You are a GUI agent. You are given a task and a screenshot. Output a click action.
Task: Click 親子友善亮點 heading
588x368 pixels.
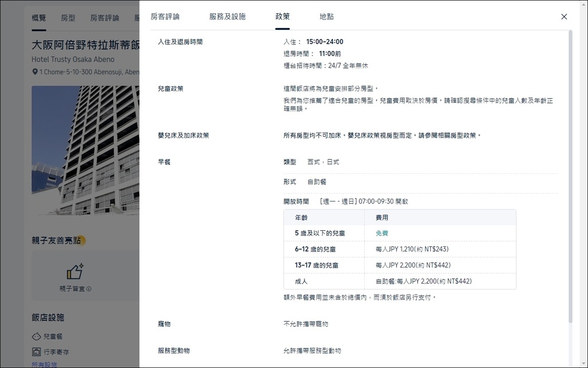click(x=56, y=241)
